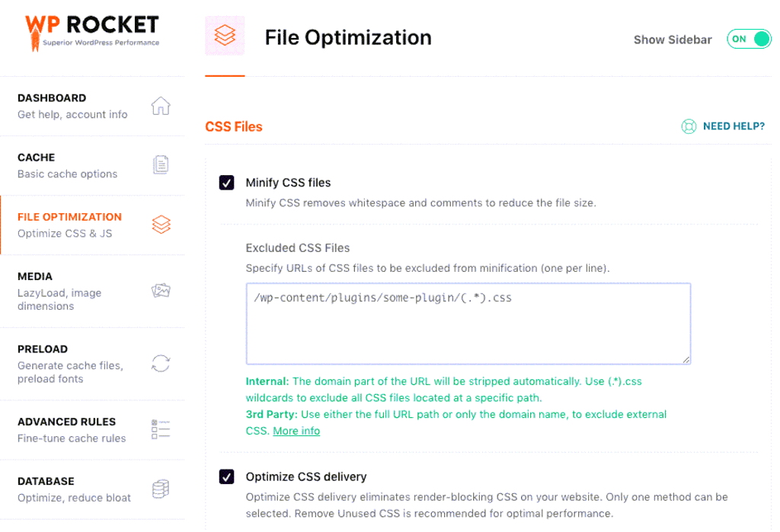Click the Need Help lifebuoy icon
Viewport: 780px width, 532px height.
[x=689, y=126]
